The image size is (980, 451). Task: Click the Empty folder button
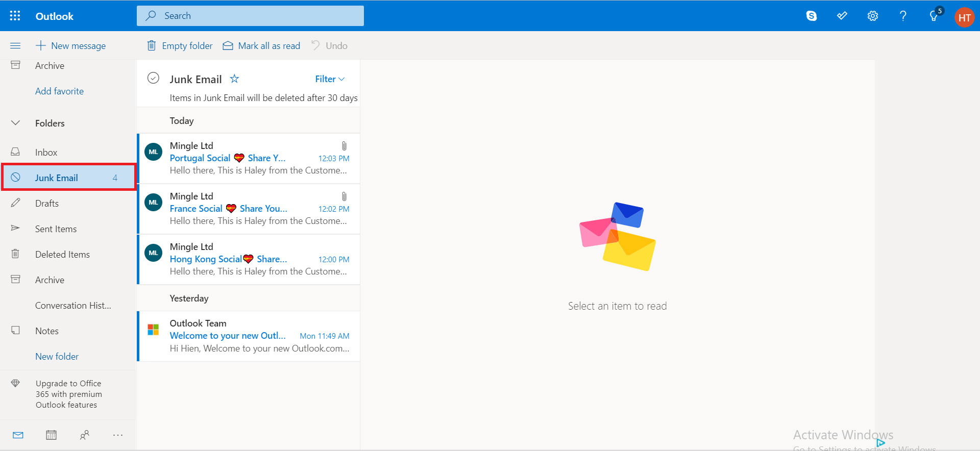point(180,46)
